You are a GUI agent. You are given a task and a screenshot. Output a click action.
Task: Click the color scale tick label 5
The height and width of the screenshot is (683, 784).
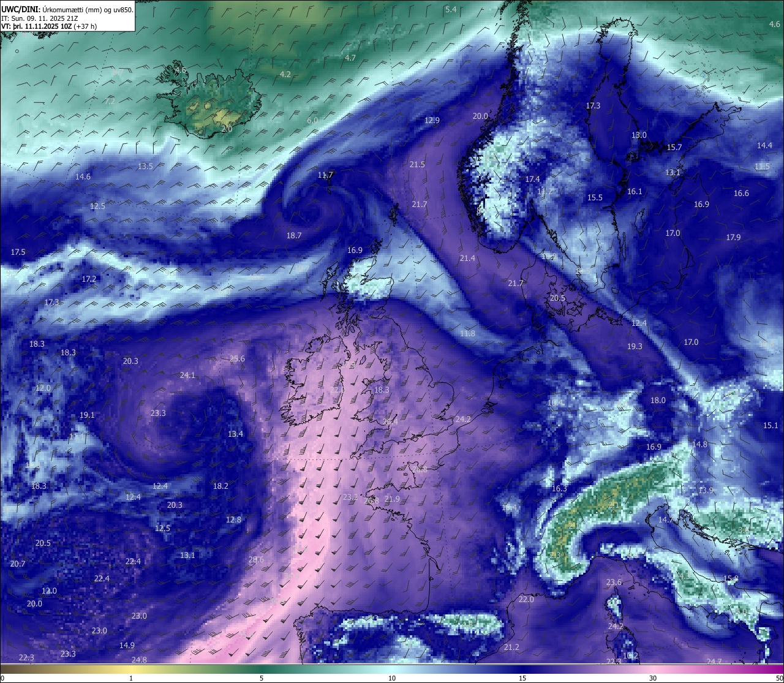(262, 677)
